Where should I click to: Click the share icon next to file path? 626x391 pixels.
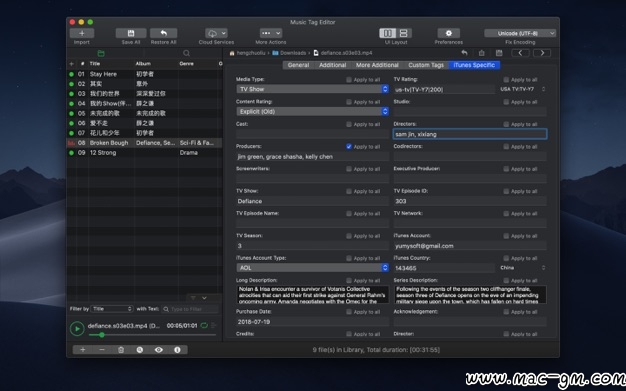point(481,53)
